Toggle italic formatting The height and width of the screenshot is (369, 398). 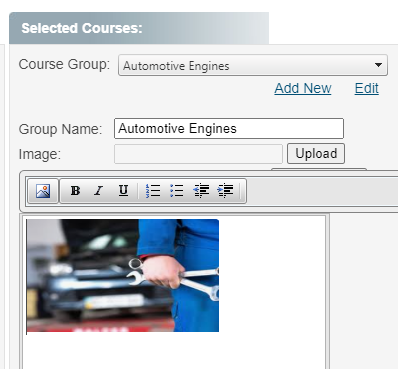click(99, 191)
